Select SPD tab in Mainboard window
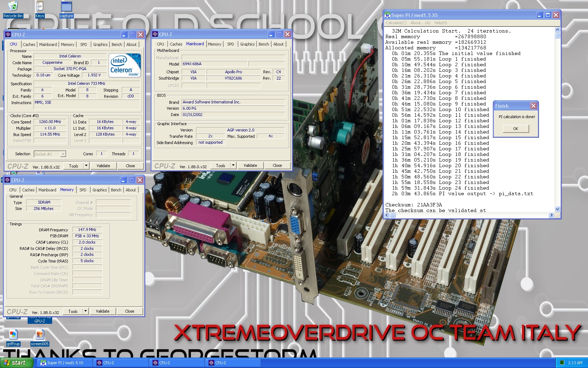Image resolution: width=588 pixels, height=368 pixels. coord(230,44)
